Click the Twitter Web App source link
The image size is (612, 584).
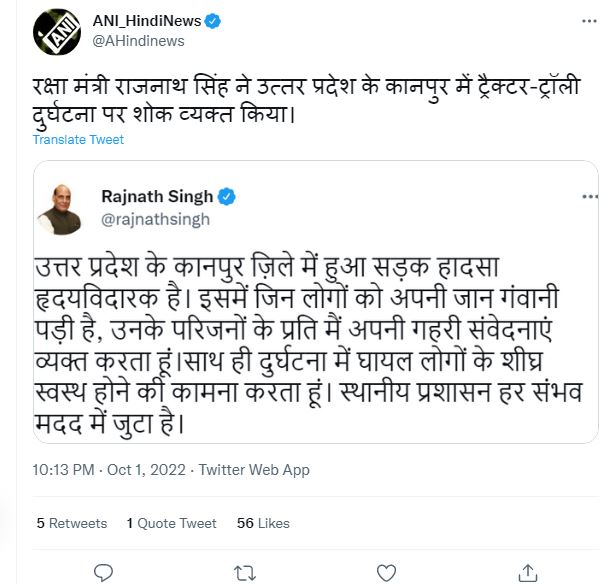pyautogui.click(x=254, y=469)
